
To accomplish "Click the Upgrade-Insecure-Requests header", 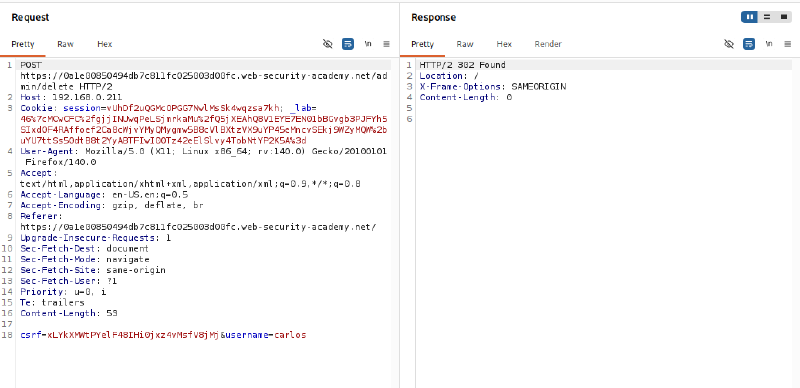I will click(x=95, y=238).
